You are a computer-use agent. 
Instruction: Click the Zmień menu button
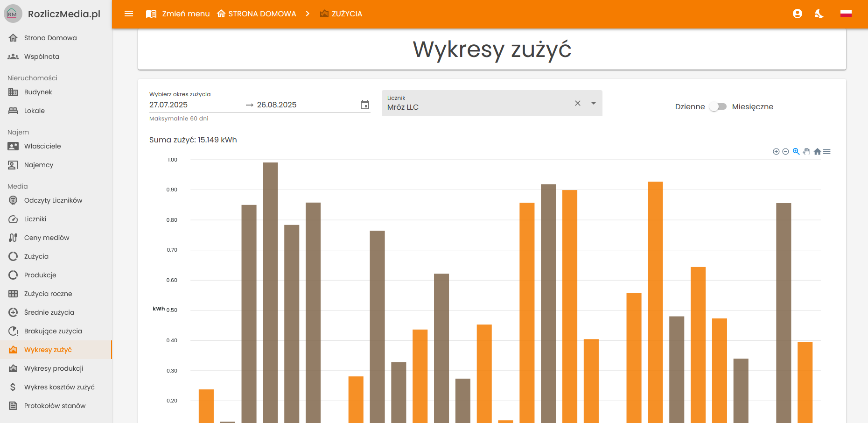pos(178,14)
